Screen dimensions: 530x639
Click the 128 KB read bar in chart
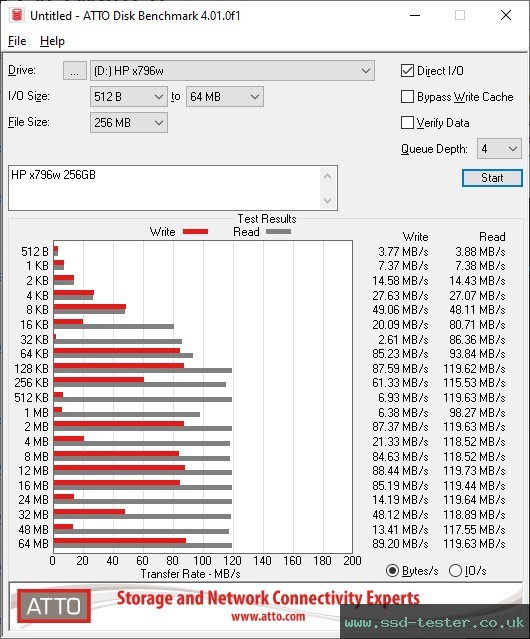coord(143,370)
